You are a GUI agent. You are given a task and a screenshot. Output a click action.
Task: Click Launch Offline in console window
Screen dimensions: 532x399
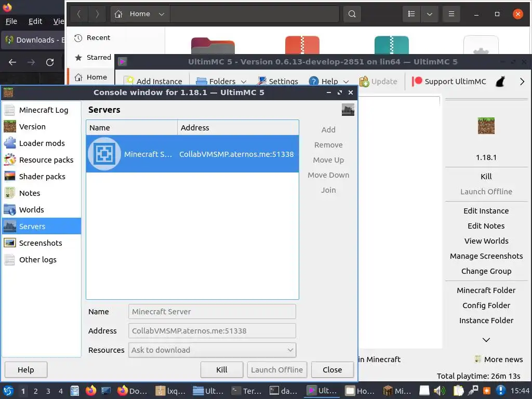277,369
